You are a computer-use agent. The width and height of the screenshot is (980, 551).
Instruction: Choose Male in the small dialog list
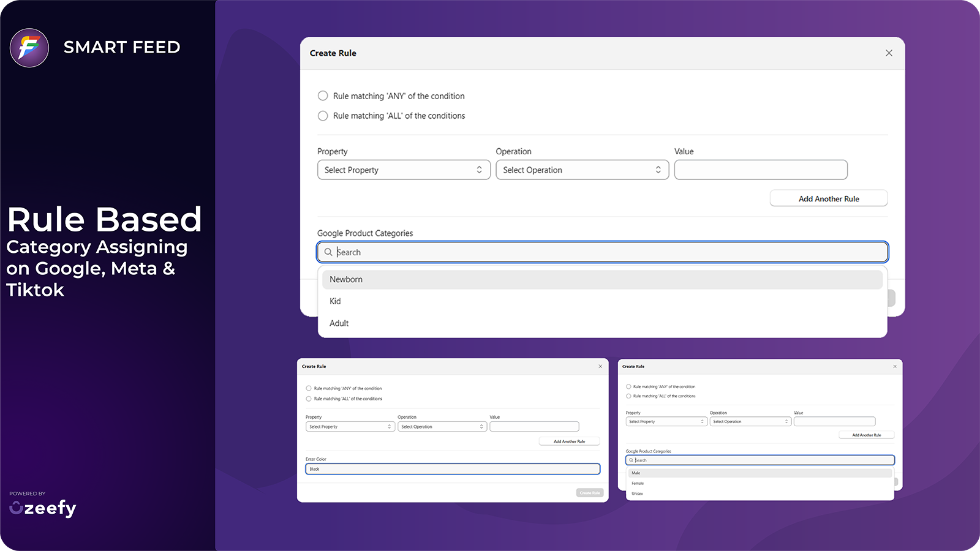pyautogui.click(x=760, y=473)
